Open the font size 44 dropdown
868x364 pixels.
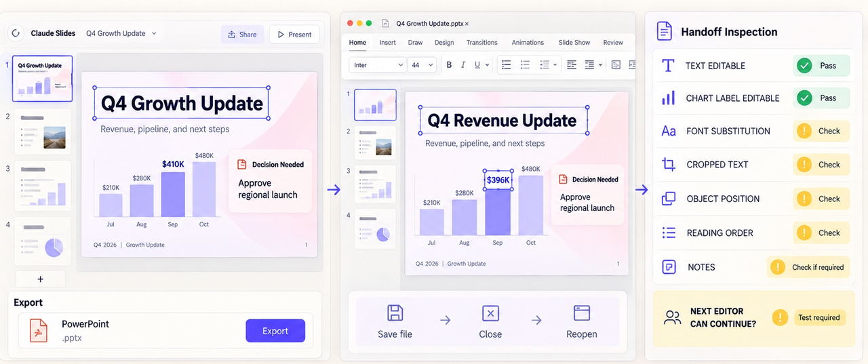pos(422,65)
